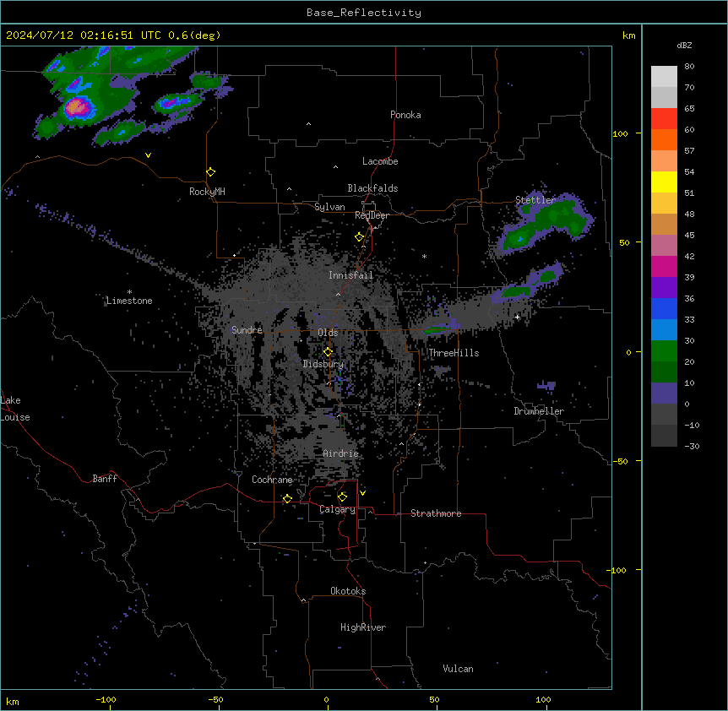728x711 pixels.
Task: Click the white swatch at 80 dBZ
Action: coord(664,77)
